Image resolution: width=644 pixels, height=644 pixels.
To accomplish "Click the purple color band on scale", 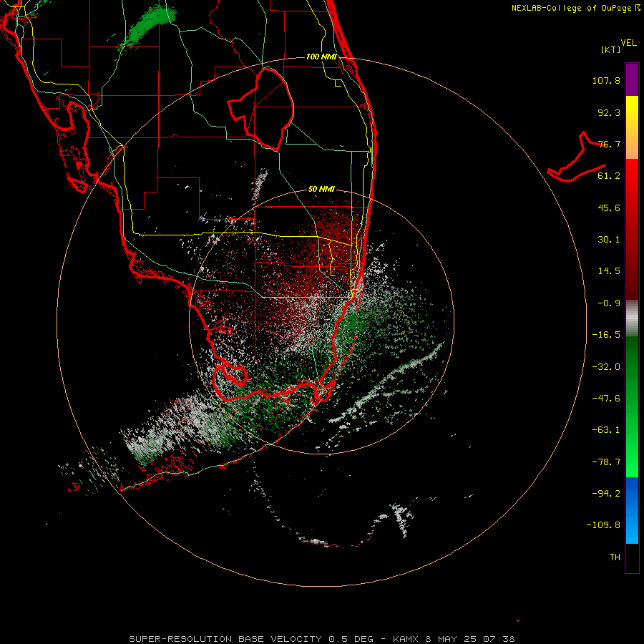I will coord(632,79).
